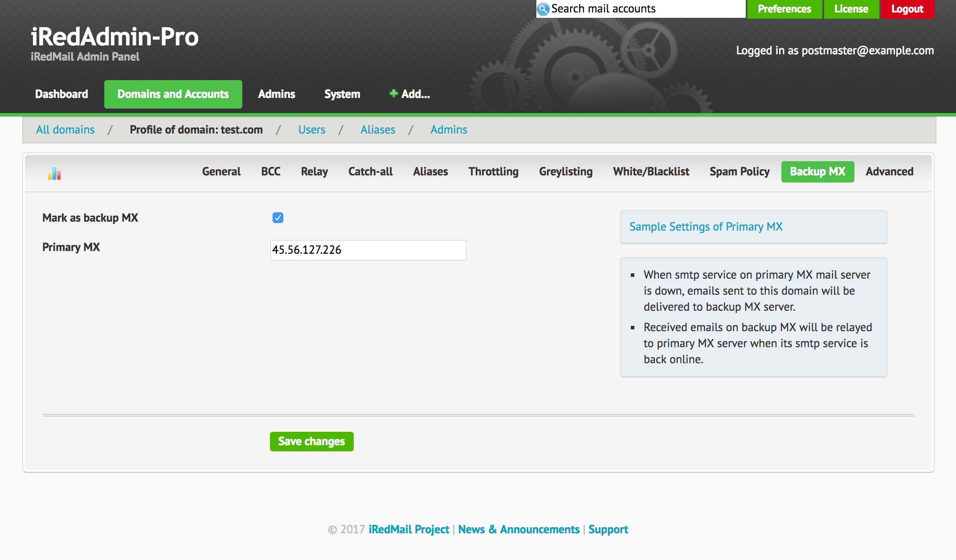Click the green plus Add icon

pyautogui.click(x=393, y=93)
